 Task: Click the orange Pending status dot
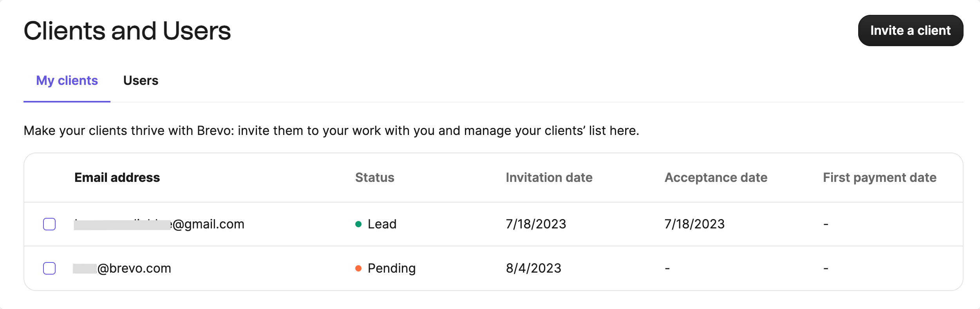click(x=358, y=268)
